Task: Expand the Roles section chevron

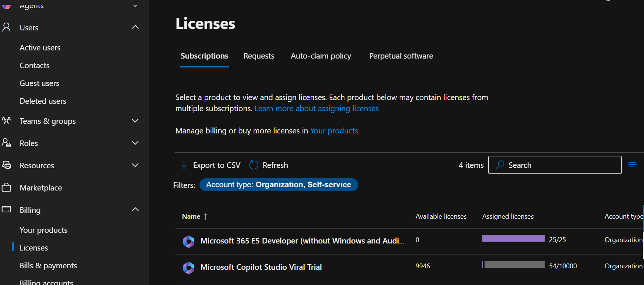Action: click(x=135, y=143)
